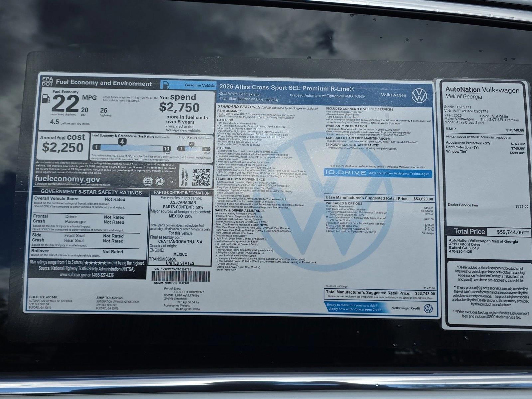Image resolution: width=532 pixels, height=399 pixels.
Task: Click the Warranty Information heading
Action: click(x=346, y=126)
